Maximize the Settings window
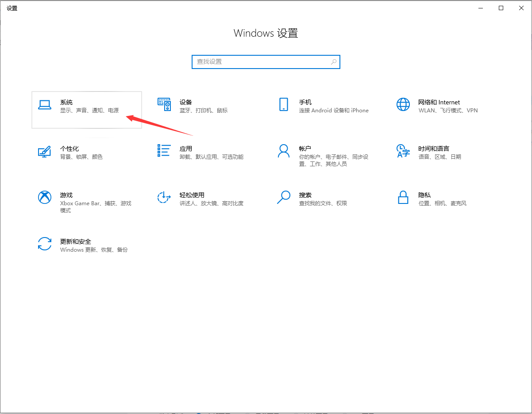This screenshot has height=414, width=532. pyautogui.click(x=501, y=8)
